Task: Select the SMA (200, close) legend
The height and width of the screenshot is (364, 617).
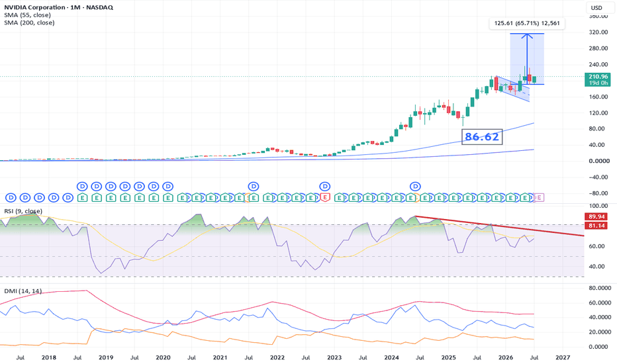Action: coord(30,23)
